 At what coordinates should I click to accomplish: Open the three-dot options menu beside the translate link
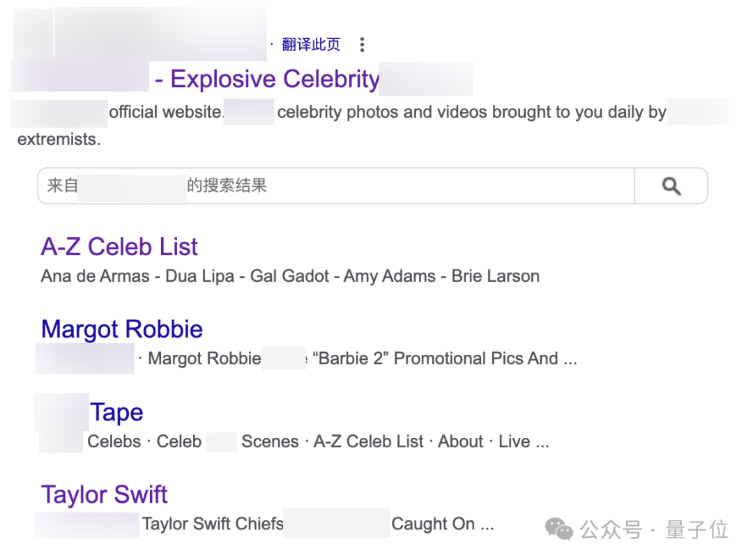tap(363, 44)
